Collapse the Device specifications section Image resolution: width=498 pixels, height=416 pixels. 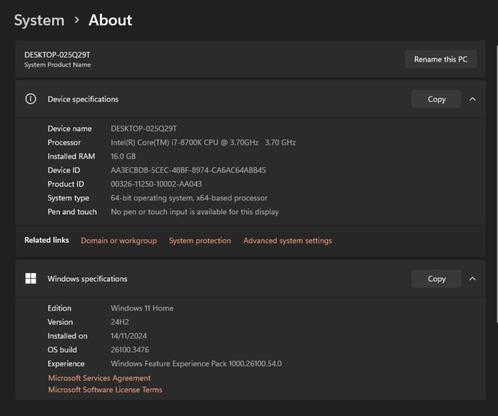[473, 99]
